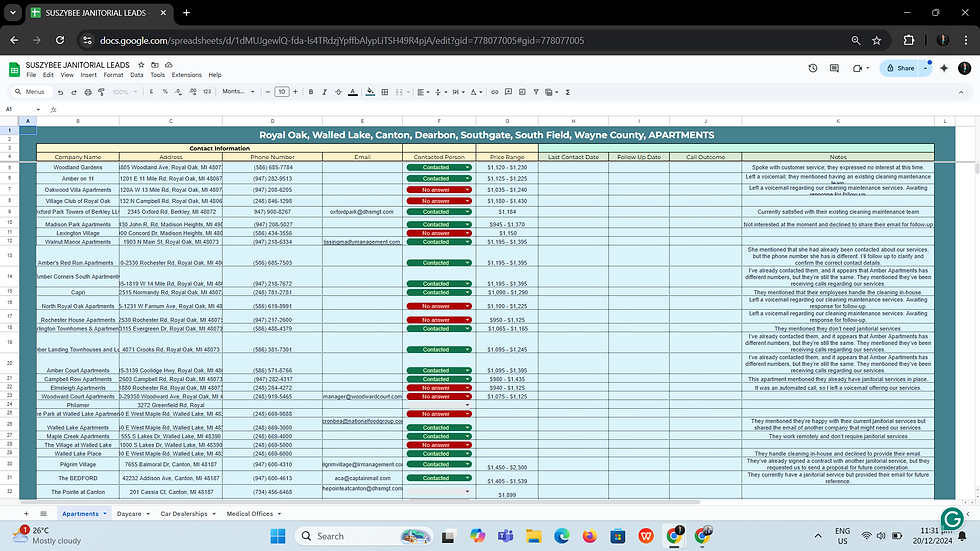The image size is (980, 551).
Task: Click the create filter icon
Action: point(536,92)
